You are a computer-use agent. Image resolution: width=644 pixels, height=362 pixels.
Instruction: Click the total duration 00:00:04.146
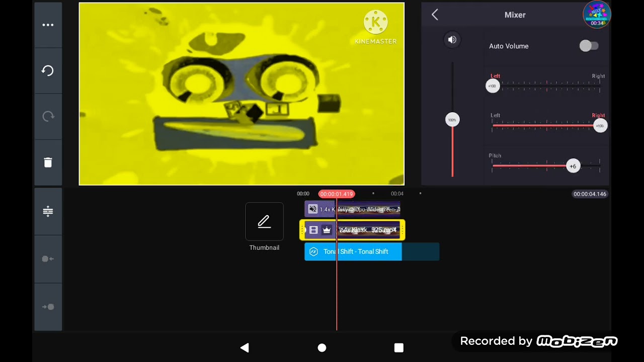click(x=590, y=194)
